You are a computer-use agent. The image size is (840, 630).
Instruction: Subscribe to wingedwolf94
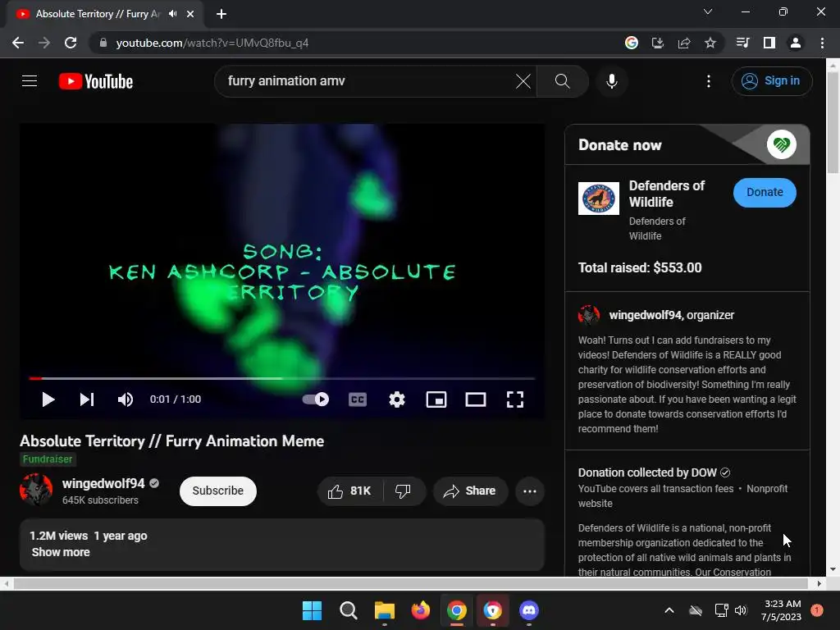(x=218, y=491)
